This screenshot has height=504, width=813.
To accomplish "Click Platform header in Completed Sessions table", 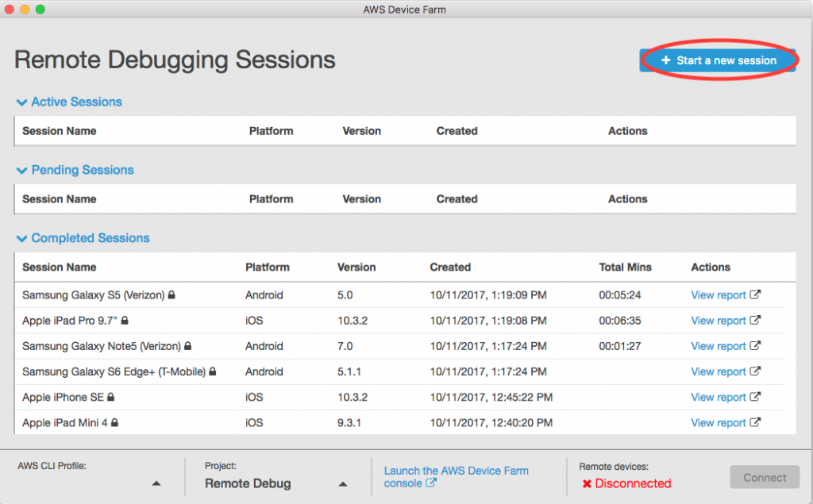I will coord(268,267).
